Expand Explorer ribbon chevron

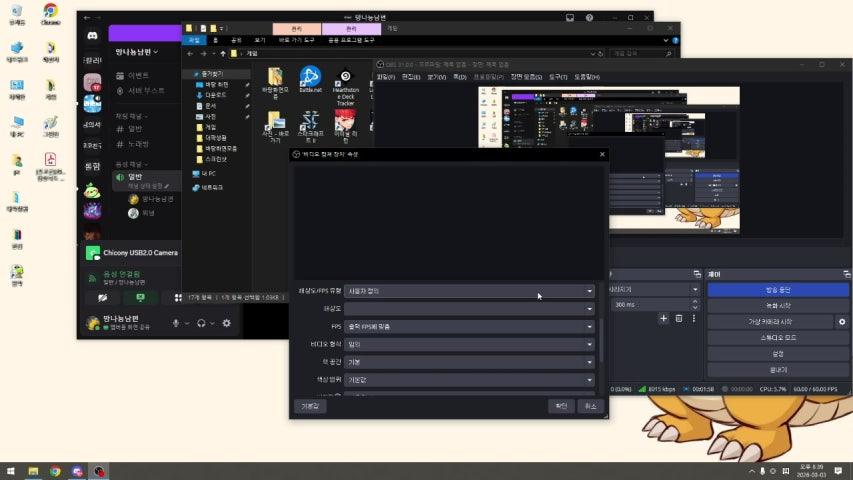[666, 40]
